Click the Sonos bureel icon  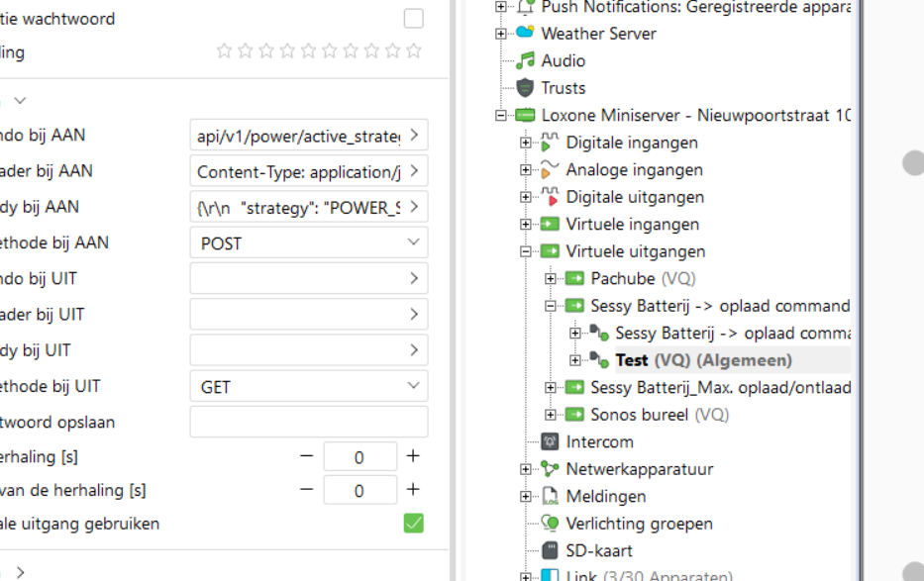point(574,415)
